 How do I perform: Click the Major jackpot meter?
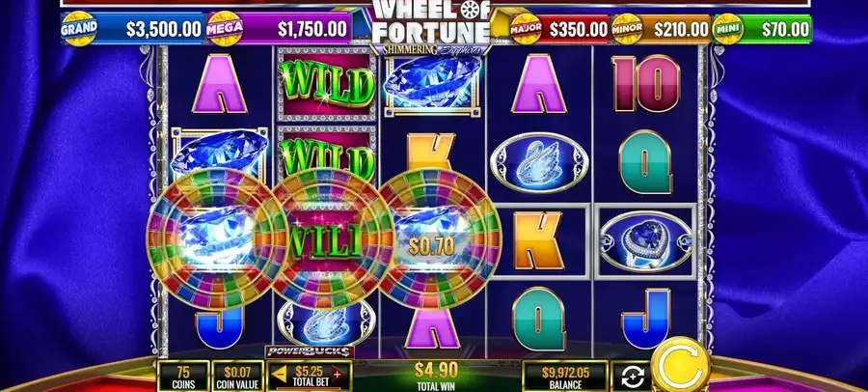point(559,29)
